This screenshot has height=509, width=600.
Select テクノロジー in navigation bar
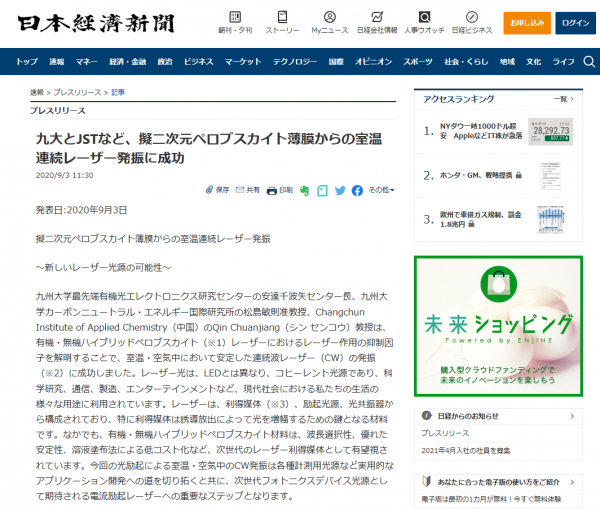[294, 62]
